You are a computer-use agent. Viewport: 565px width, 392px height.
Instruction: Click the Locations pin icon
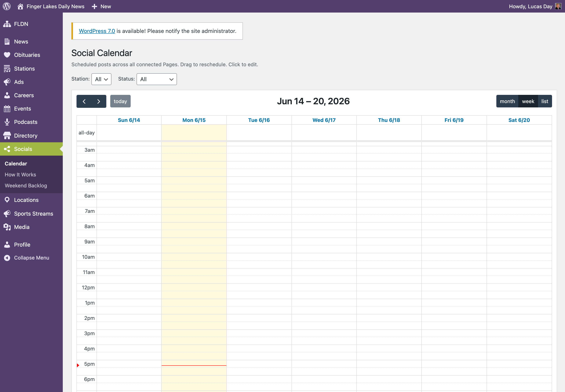pyautogui.click(x=7, y=200)
